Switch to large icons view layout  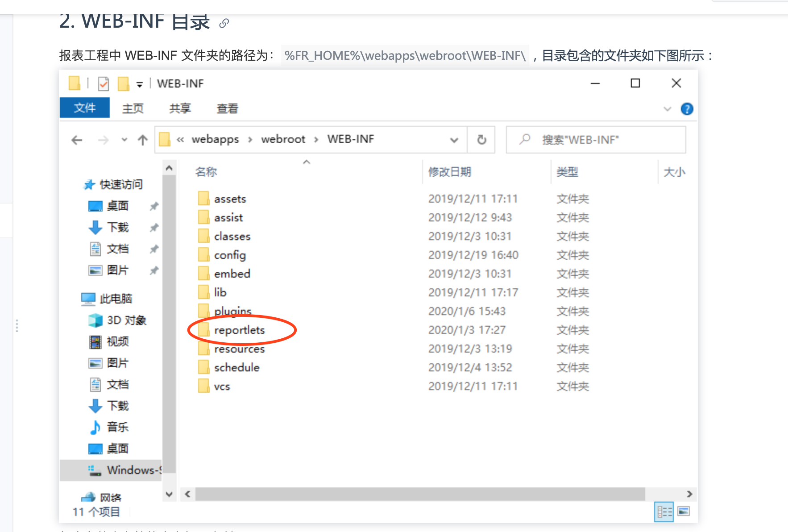[684, 511]
